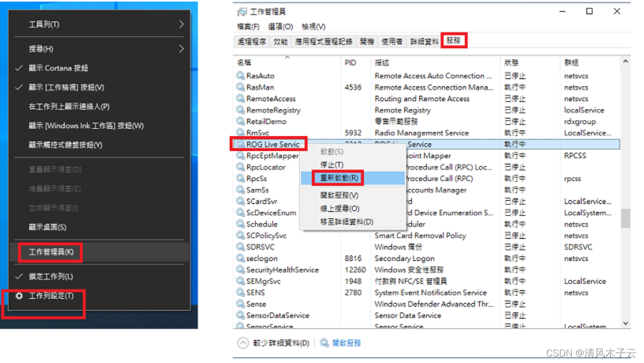Expand the Search submenu arrow
The height and width of the screenshot is (363, 644).
point(182,48)
